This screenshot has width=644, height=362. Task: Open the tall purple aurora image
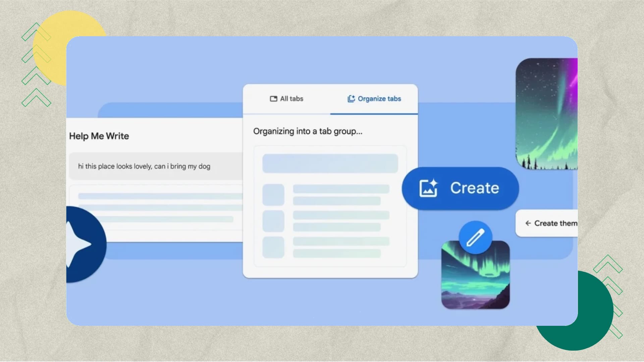[547, 114]
